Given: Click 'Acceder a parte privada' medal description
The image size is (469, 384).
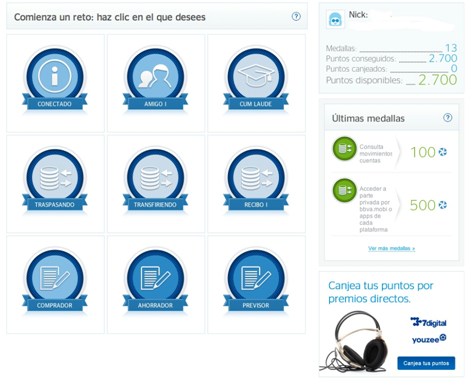Looking at the screenshot, I should [376, 209].
